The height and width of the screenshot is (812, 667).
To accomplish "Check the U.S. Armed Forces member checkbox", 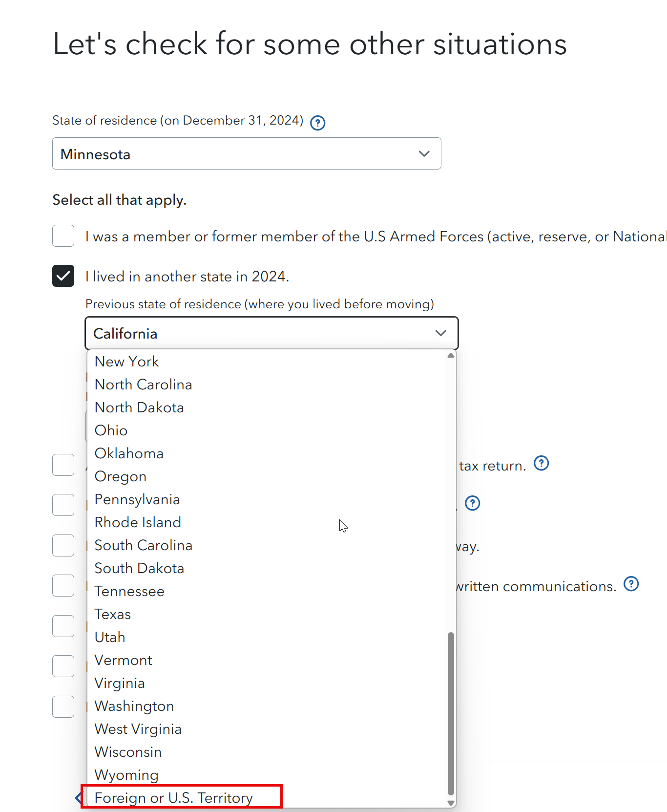I will [63, 236].
